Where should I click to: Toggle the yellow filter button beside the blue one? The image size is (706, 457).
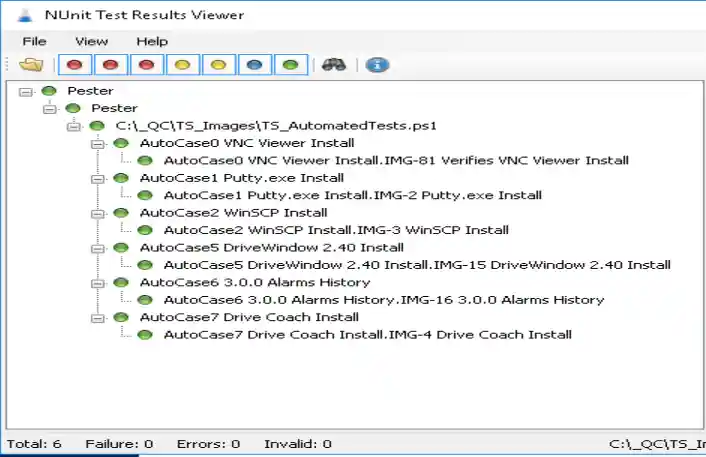coord(218,65)
